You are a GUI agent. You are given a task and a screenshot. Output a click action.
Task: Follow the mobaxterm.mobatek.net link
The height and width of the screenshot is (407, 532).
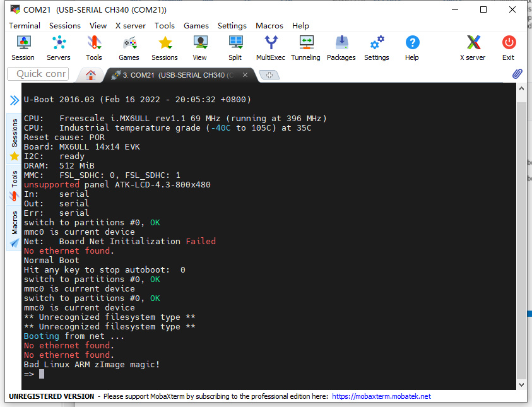point(381,396)
